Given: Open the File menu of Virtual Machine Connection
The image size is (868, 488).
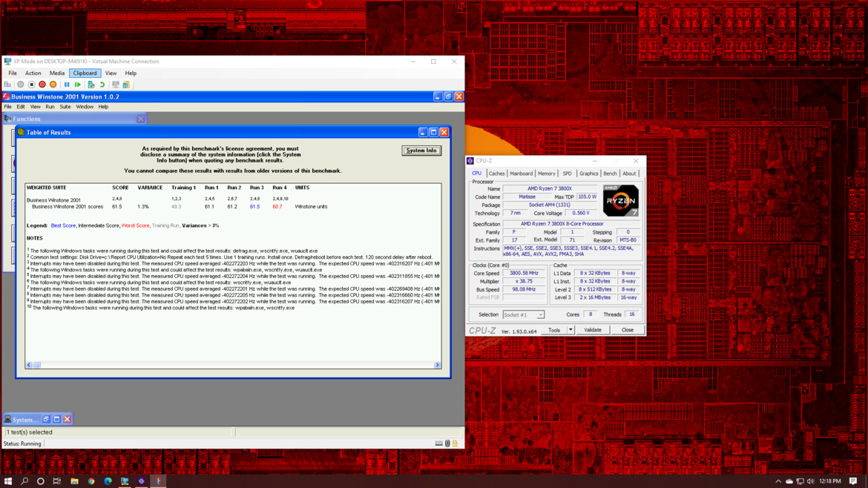Looking at the screenshot, I should [12, 73].
